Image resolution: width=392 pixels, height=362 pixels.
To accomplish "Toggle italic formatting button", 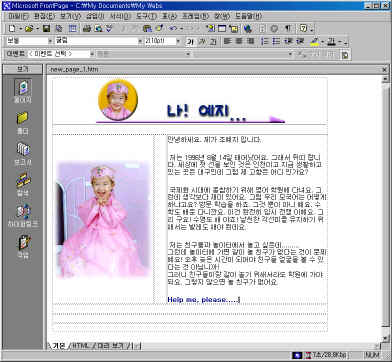I will coord(202,41).
